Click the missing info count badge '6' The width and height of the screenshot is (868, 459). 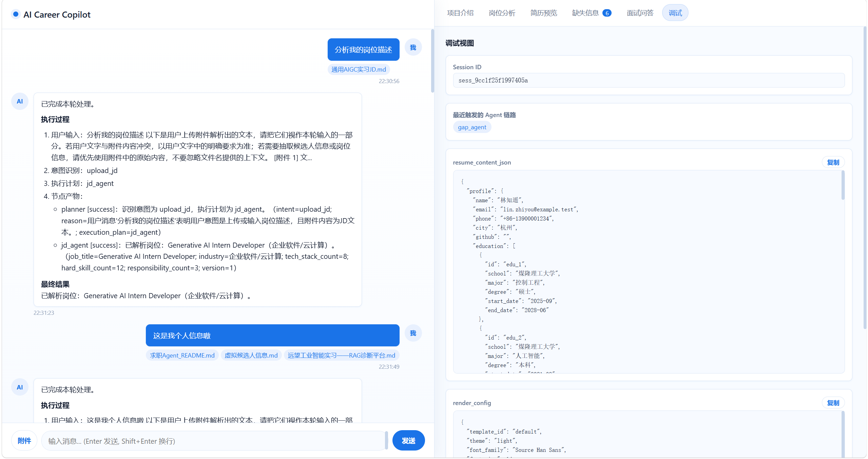click(607, 13)
